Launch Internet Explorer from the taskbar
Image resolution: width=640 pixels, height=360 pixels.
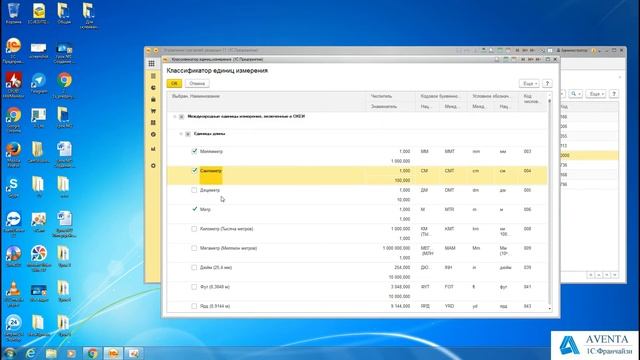click(31, 353)
